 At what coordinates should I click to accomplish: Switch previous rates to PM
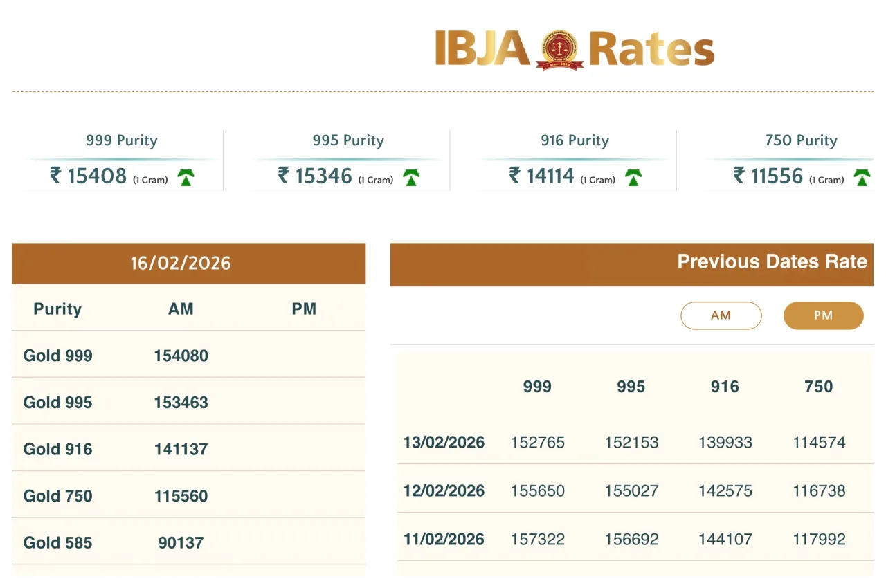(x=823, y=315)
